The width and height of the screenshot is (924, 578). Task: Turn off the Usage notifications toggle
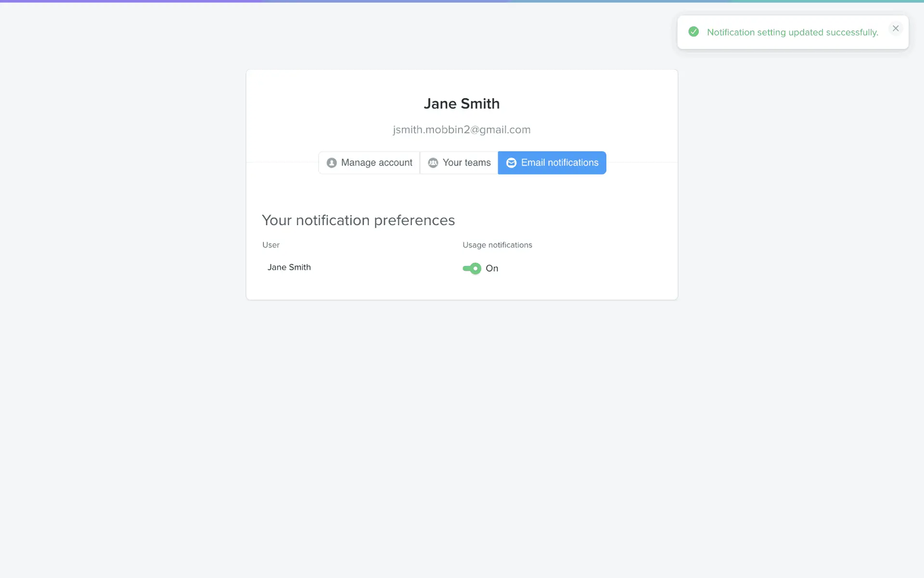pos(472,268)
